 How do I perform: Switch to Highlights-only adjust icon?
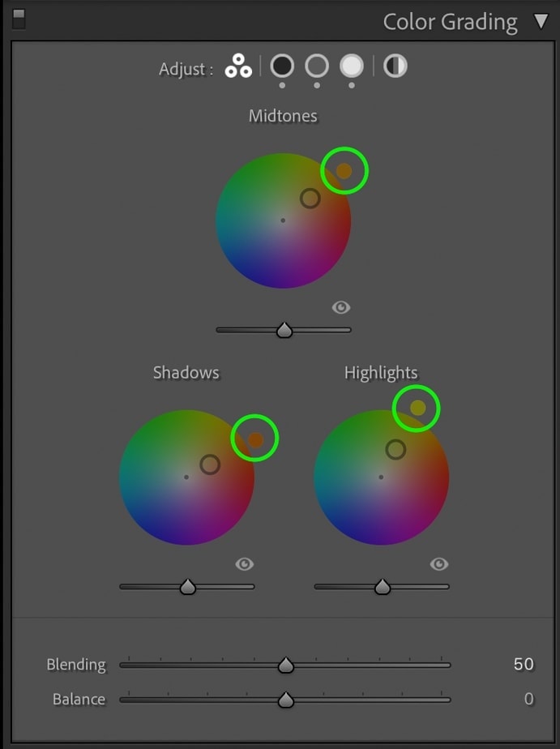point(352,66)
